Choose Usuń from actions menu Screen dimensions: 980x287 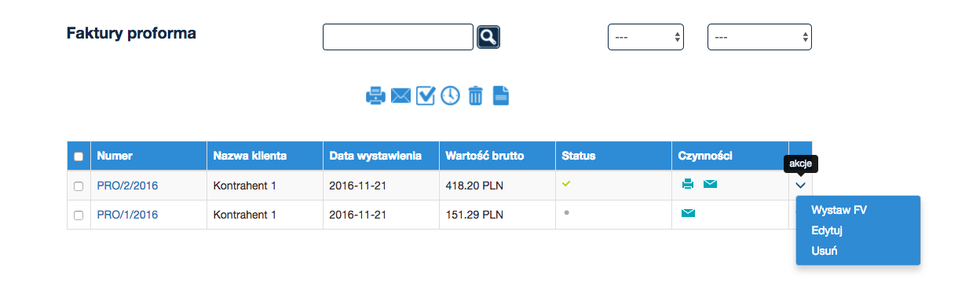pos(825,252)
